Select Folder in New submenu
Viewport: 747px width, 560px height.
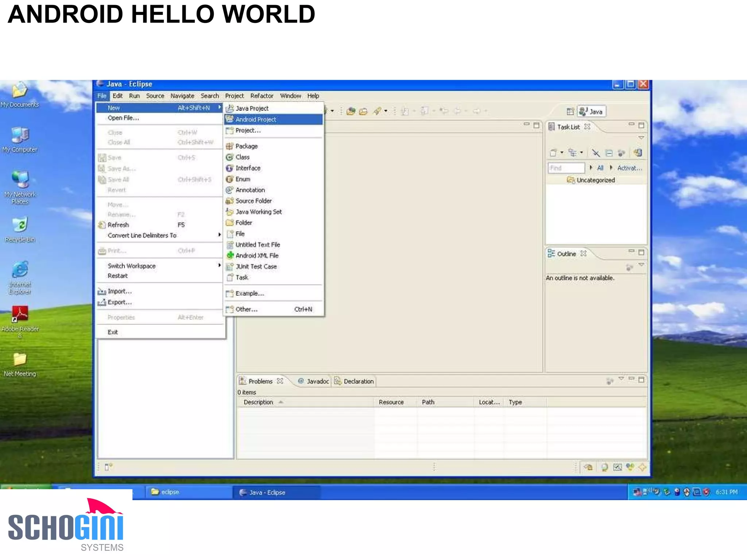point(273,223)
